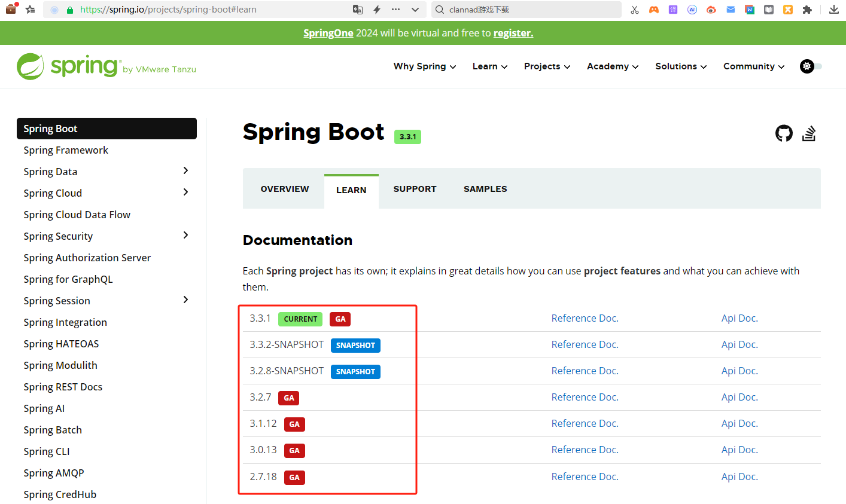The height and width of the screenshot is (504, 846).
Task: Open the purple translate extension icon
Action: pyautogui.click(x=673, y=10)
